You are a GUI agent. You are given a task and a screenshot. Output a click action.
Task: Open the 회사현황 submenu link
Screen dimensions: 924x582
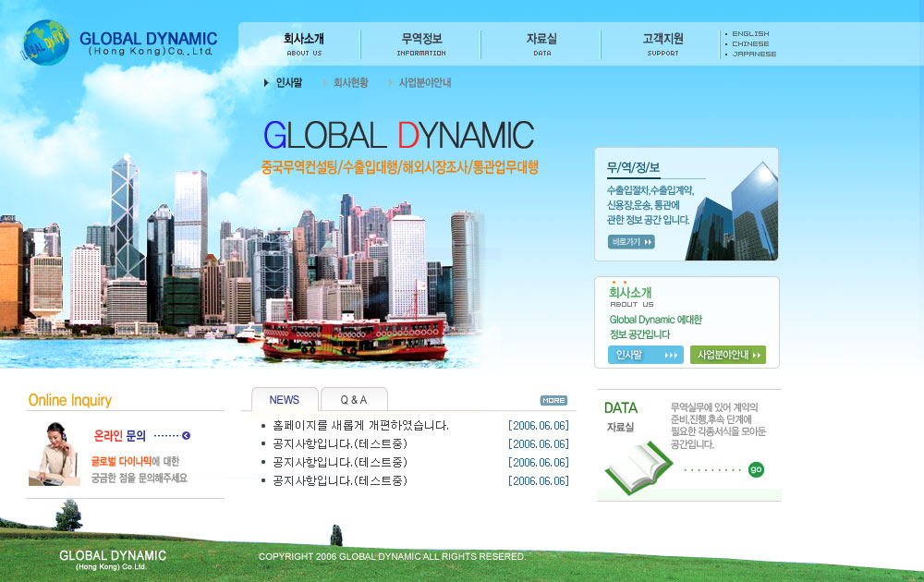click(350, 82)
